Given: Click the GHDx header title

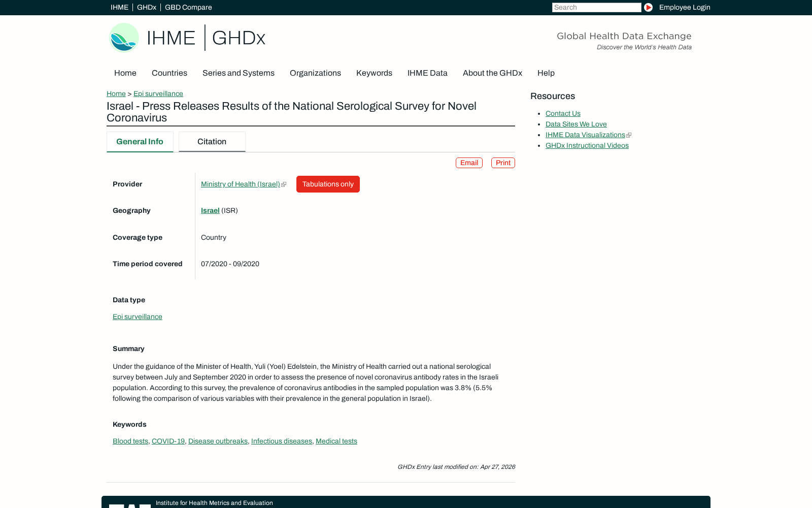Looking at the screenshot, I should click(239, 38).
